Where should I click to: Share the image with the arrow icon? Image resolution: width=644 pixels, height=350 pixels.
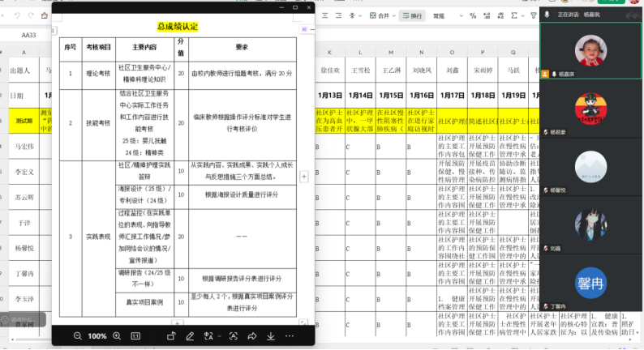coord(252,335)
